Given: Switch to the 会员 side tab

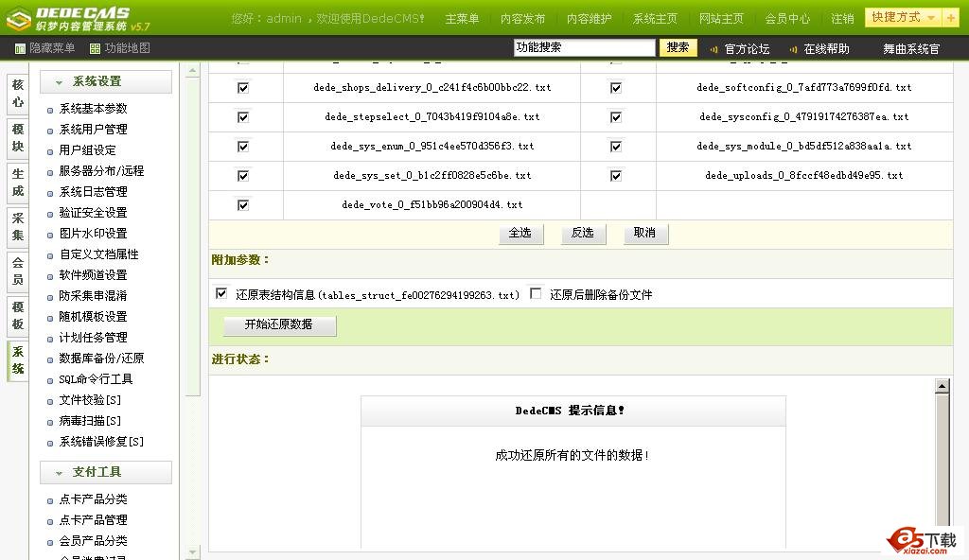Looking at the screenshot, I should (18, 271).
